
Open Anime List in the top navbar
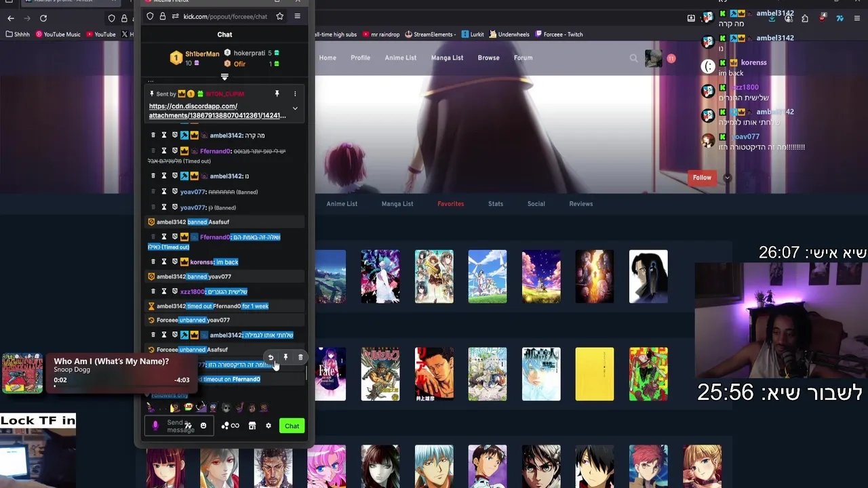[x=401, y=58]
